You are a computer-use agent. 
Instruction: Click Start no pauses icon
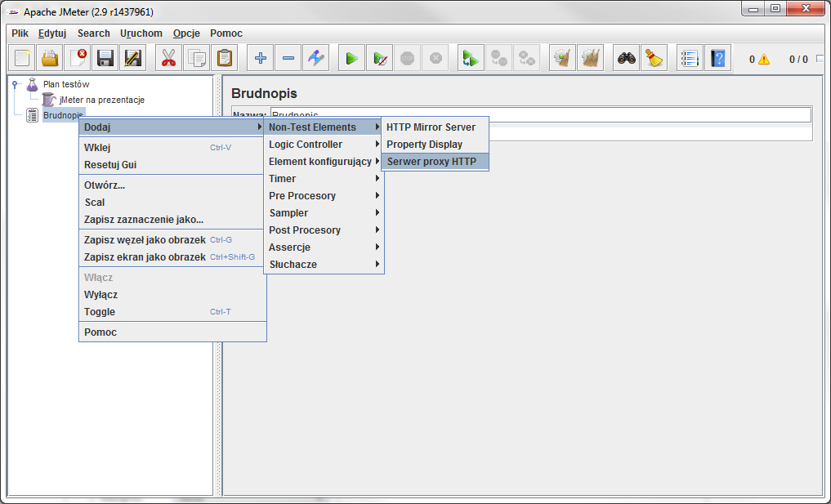coord(379,58)
